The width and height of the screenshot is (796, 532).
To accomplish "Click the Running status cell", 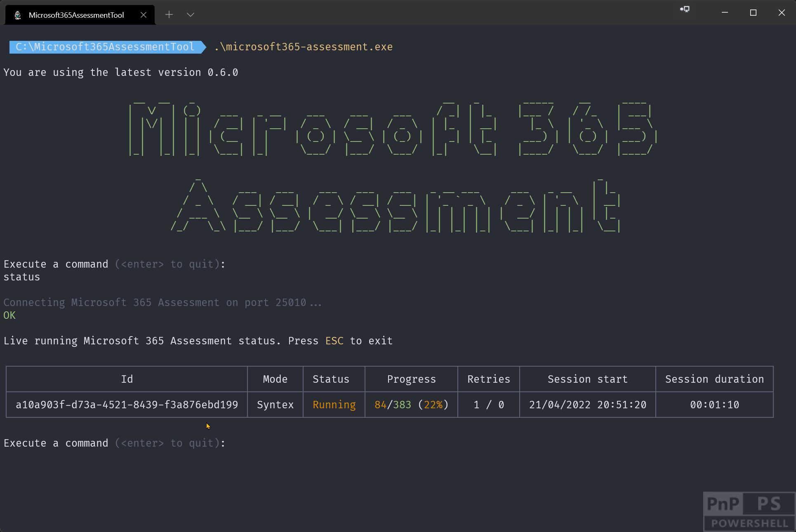I will [334, 405].
